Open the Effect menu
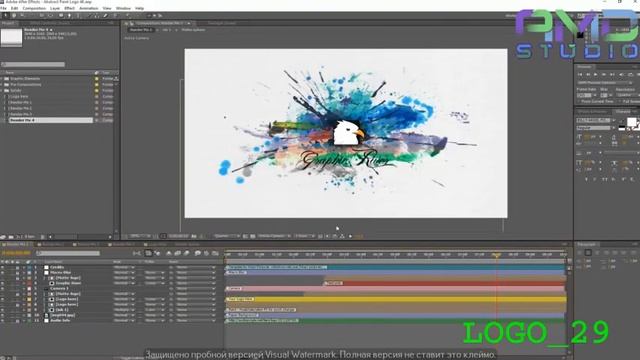This screenshot has height=360, width=640. tap(69, 8)
